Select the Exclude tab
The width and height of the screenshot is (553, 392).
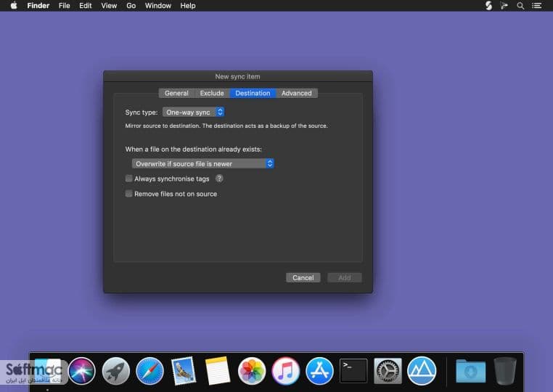212,93
